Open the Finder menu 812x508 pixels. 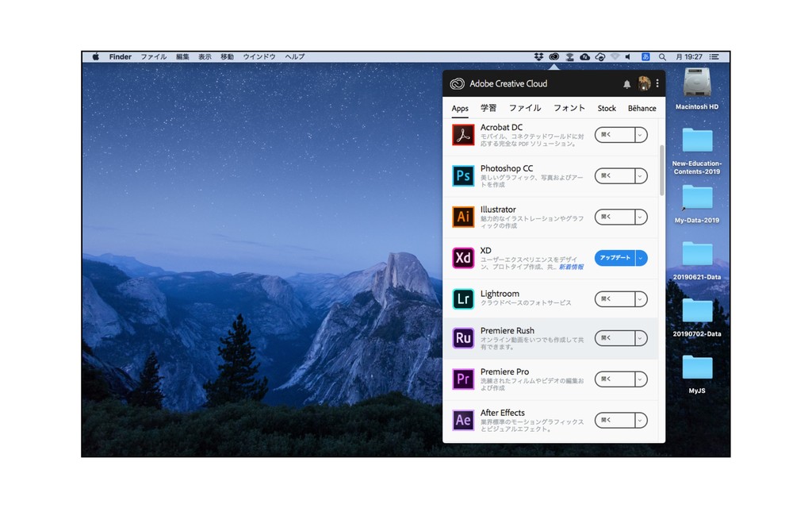point(121,56)
